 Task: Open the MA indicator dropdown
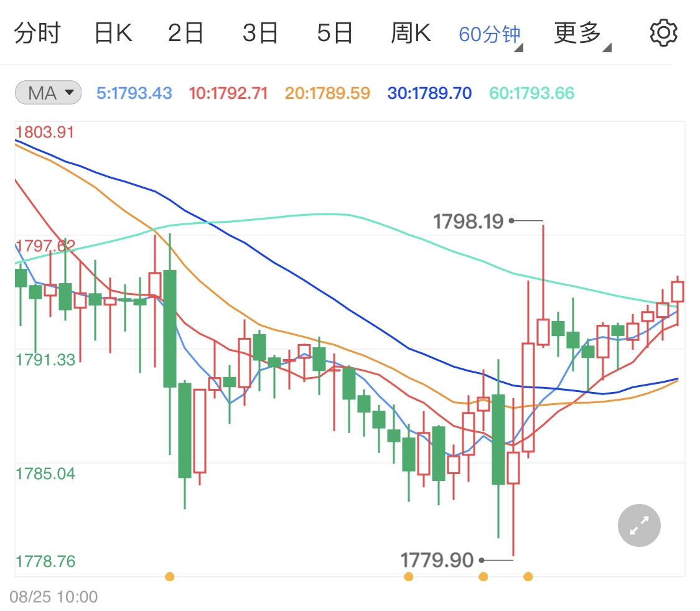[x=48, y=93]
